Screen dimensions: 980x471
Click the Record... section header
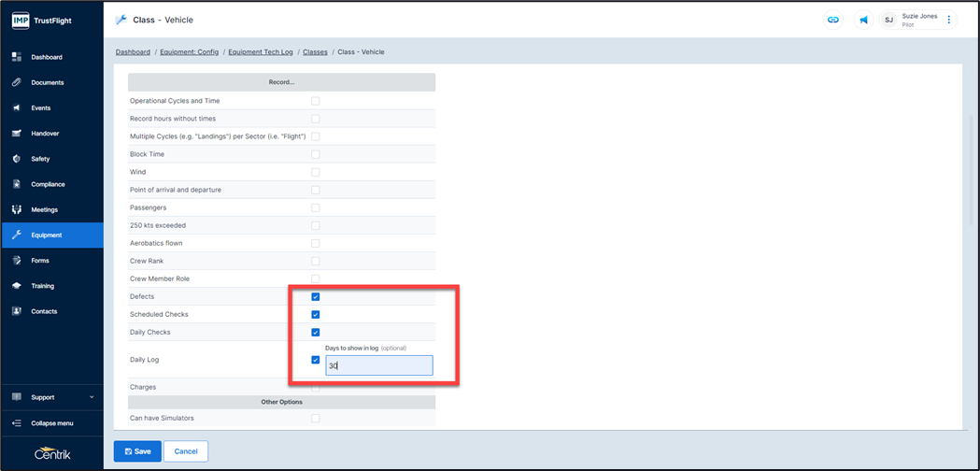click(x=281, y=82)
